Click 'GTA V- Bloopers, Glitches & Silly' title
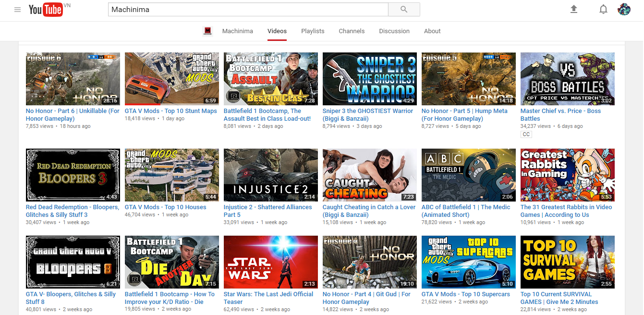The width and height of the screenshot is (644, 315). 71,298
